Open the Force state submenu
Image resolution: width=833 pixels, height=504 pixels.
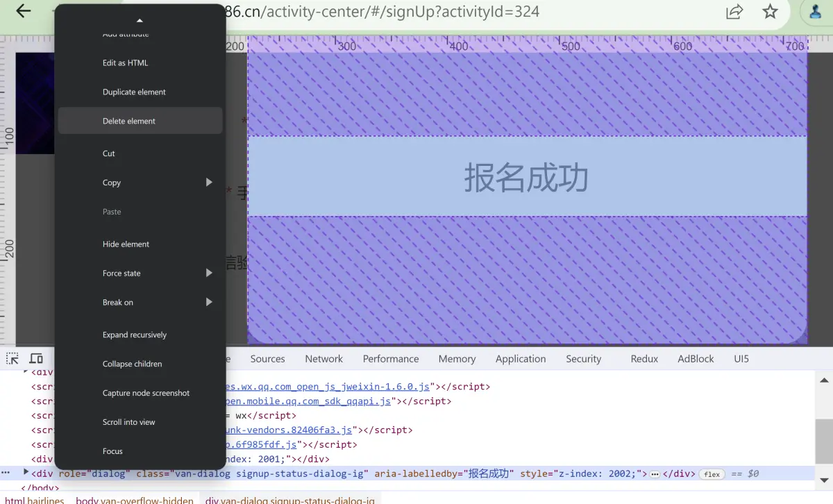coord(140,274)
